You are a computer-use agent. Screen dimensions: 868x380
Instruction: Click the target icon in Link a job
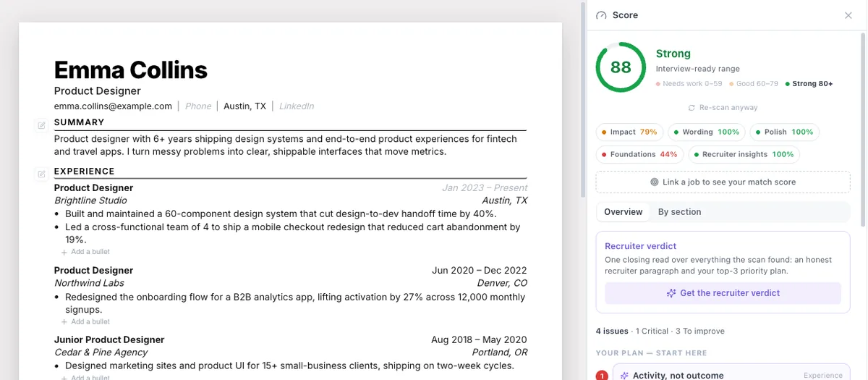[x=655, y=182]
